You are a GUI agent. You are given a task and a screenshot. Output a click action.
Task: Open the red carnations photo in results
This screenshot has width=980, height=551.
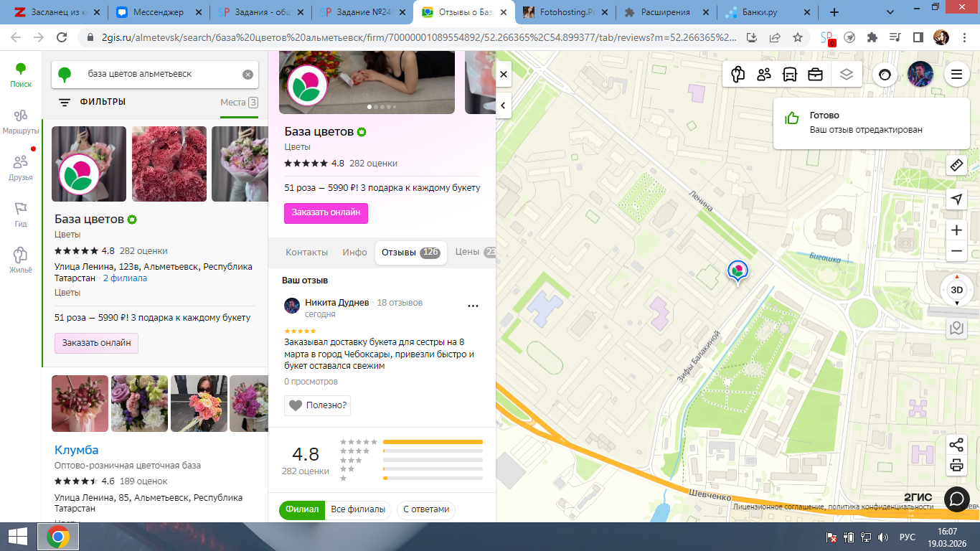(x=169, y=164)
